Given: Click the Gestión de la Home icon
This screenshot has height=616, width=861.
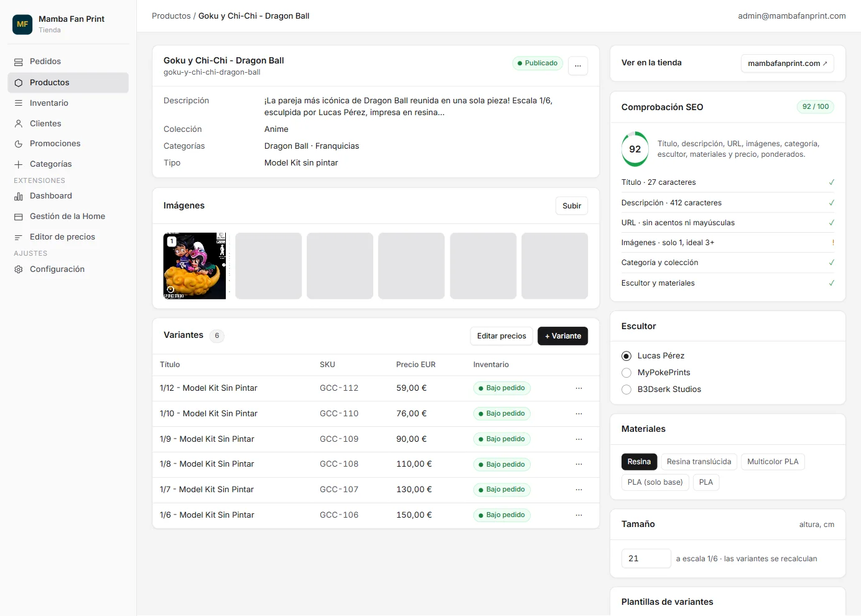Looking at the screenshot, I should click(x=19, y=217).
